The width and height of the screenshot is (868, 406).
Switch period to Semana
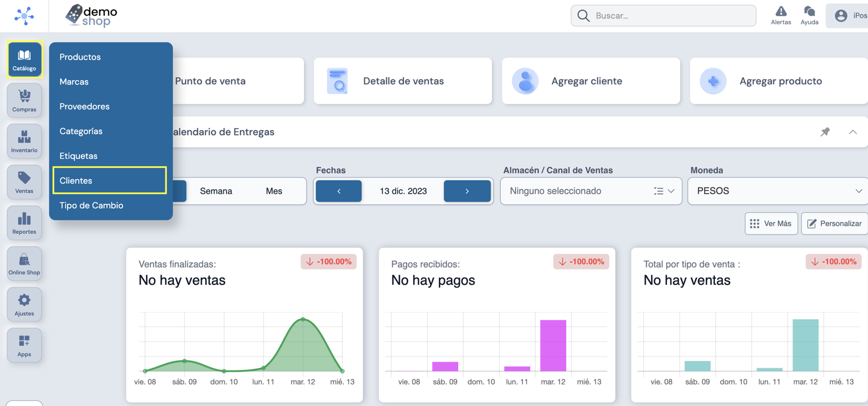pyautogui.click(x=216, y=191)
